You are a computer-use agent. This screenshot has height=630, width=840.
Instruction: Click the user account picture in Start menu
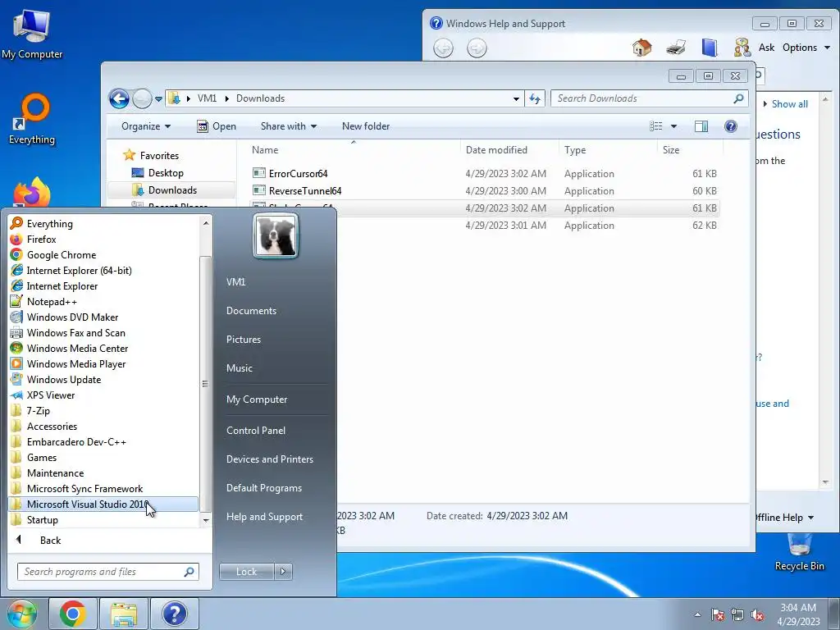tap(276, 235)
